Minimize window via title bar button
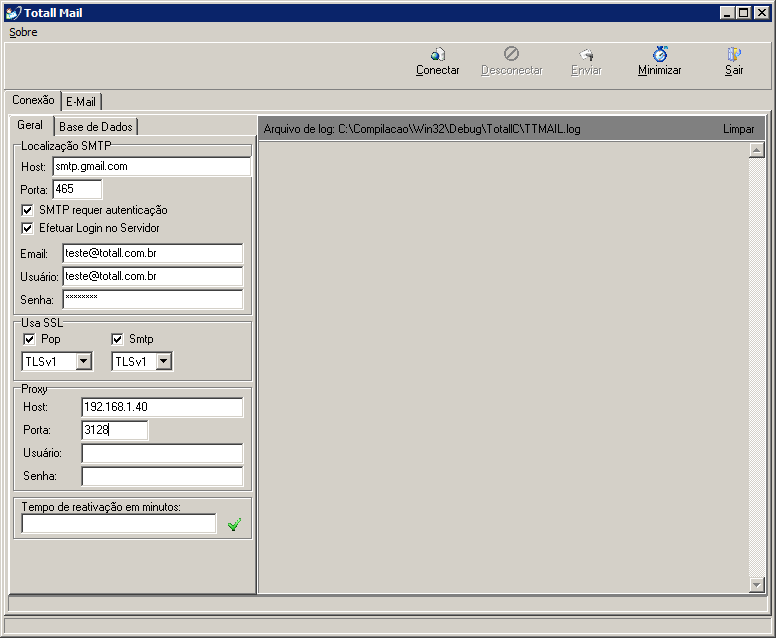The image size is (776, 638). [x=727, y=13]
